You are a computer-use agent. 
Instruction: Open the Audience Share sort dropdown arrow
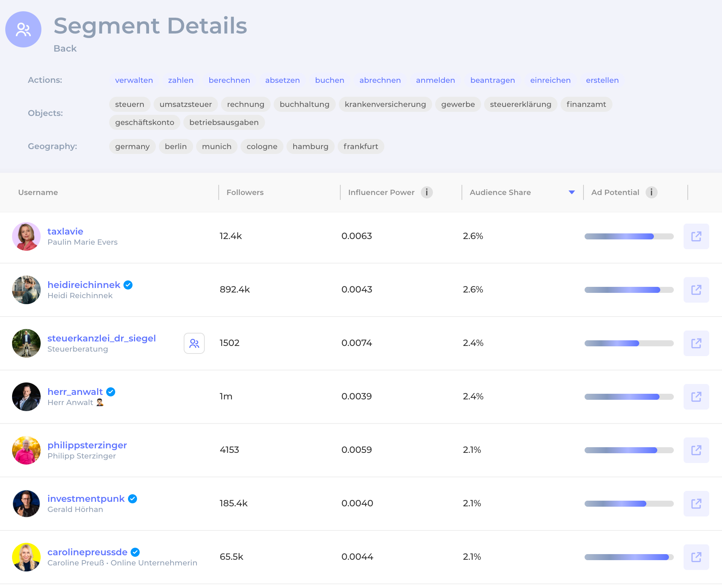pyautogui.click(x=571, y=192)
